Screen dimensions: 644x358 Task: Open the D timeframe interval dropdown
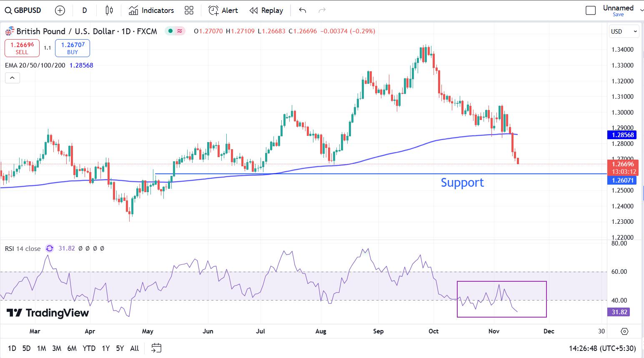(85, 10)
